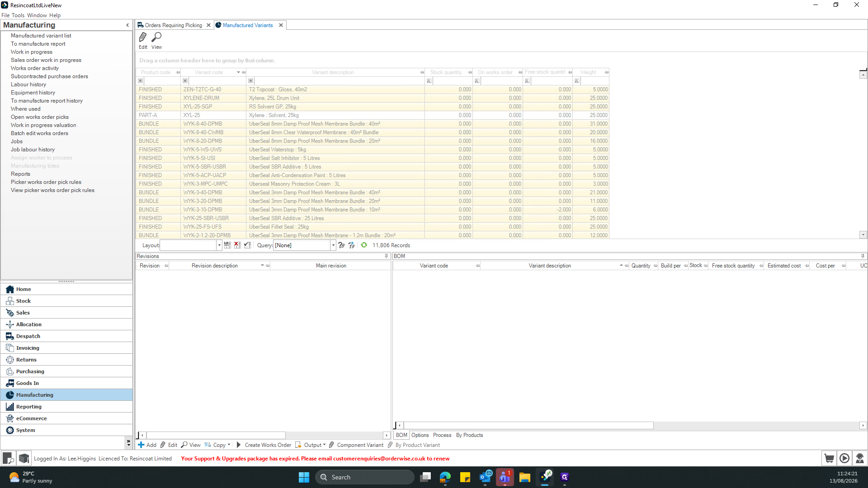Click the box icon next to Logged In As

tap(24, 458)
